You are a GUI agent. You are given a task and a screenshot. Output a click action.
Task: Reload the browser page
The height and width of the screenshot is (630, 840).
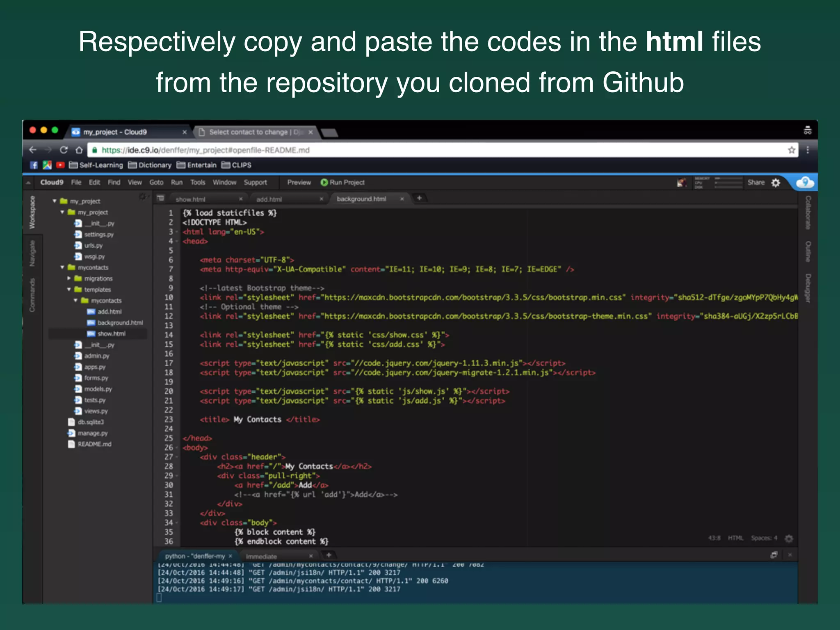tap(64, 150)
